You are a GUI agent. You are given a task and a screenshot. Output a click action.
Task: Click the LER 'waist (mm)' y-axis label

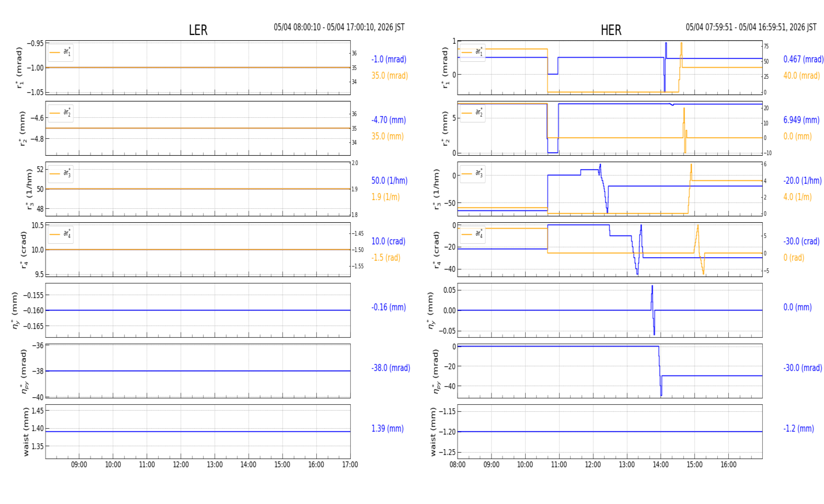pyautogui.click(x=25, y=432)
